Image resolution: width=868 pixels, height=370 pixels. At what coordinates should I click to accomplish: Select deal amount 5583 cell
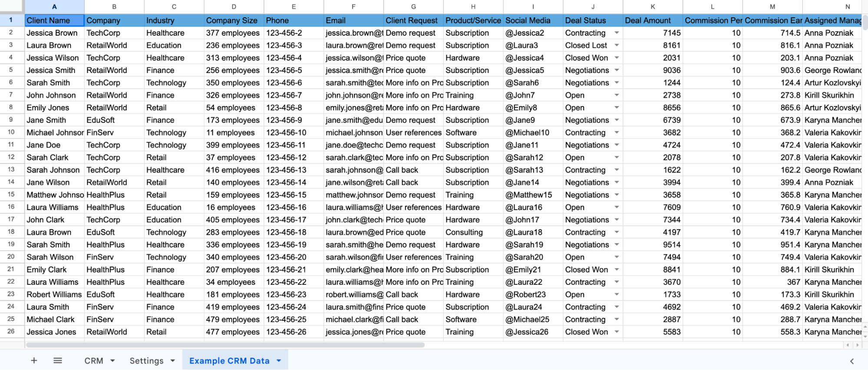tap(653, 332)
